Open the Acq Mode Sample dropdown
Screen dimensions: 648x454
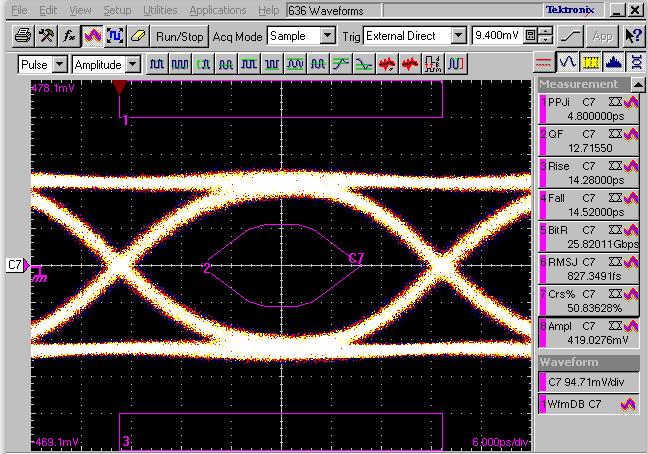click(327, 36)
